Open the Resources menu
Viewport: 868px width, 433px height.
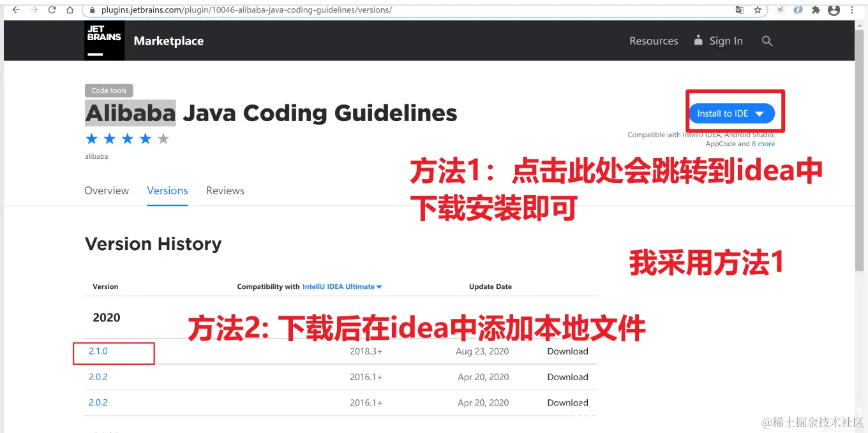(x=654, y=41)
